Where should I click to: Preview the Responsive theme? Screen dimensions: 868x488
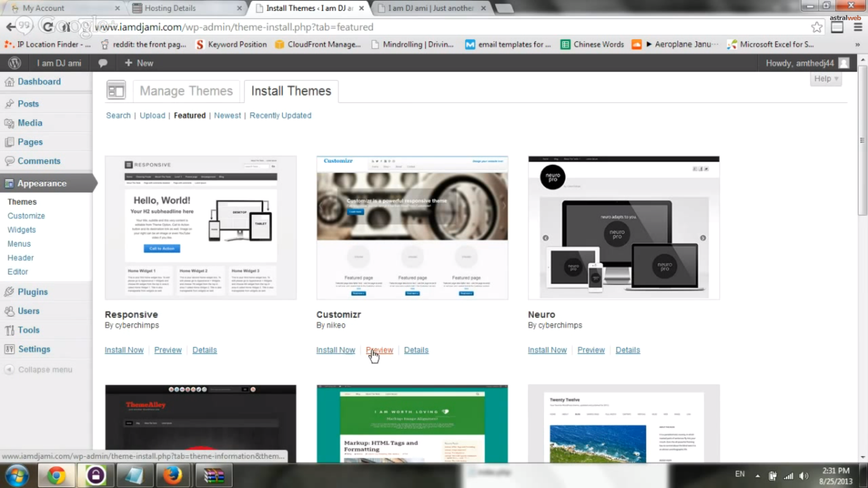click(168, 350)
